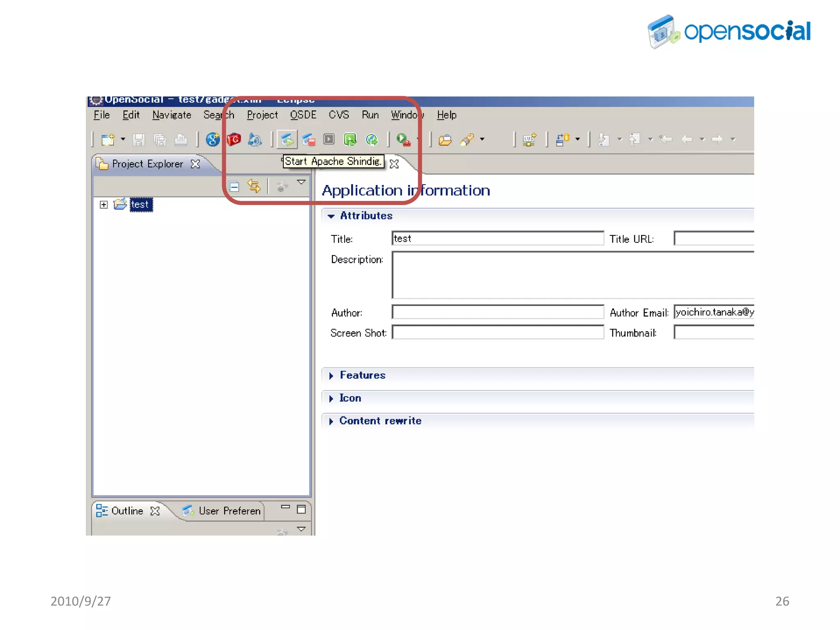This screenshot has height=630, width=840.
Task: Click the Open folder toolbar icon
Action: (445, 140)
